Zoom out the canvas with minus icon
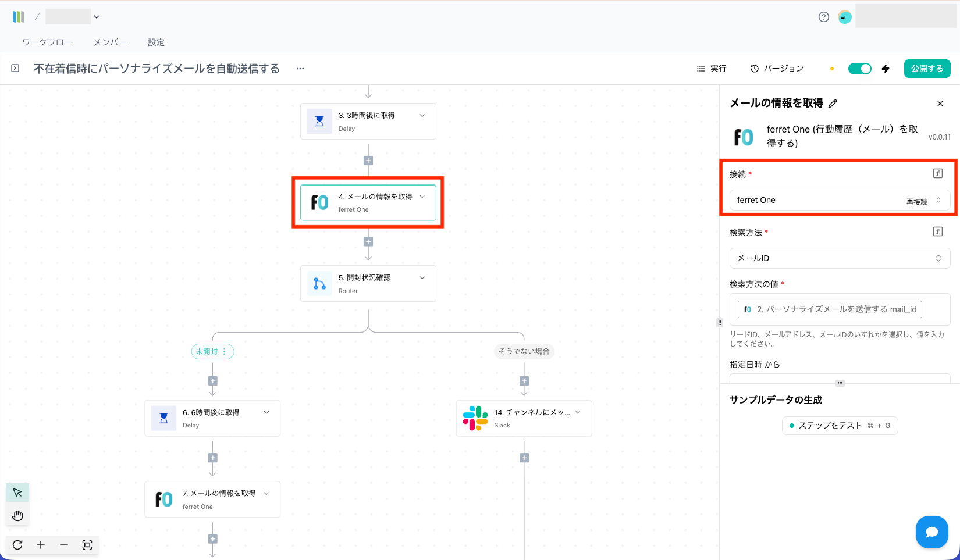960x560 pixels. click(64, 545)
